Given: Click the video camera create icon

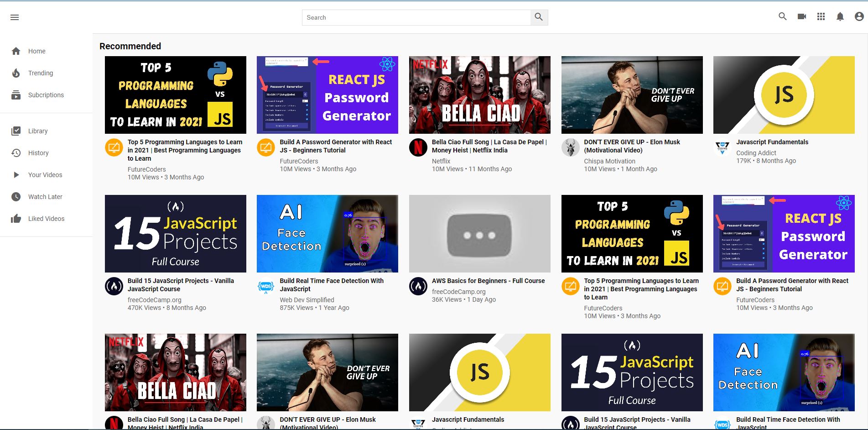Looking at the screenshot, I should click(802, 16).
